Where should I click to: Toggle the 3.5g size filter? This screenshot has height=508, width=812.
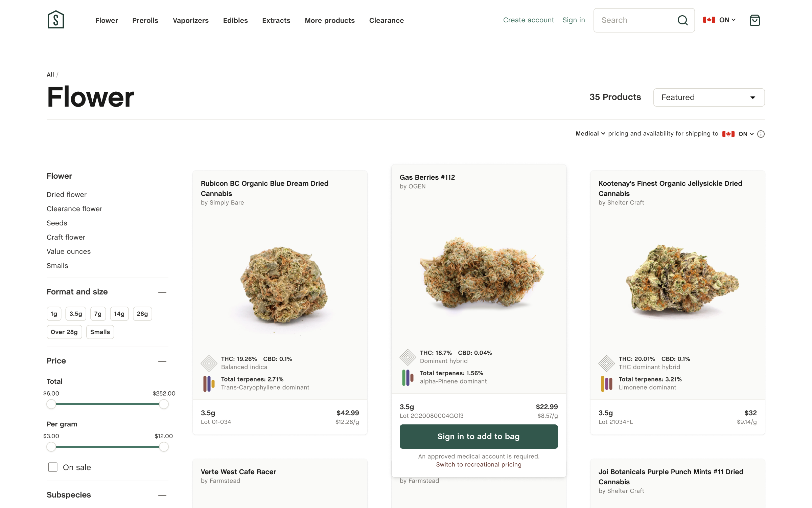tap(76, 314)
